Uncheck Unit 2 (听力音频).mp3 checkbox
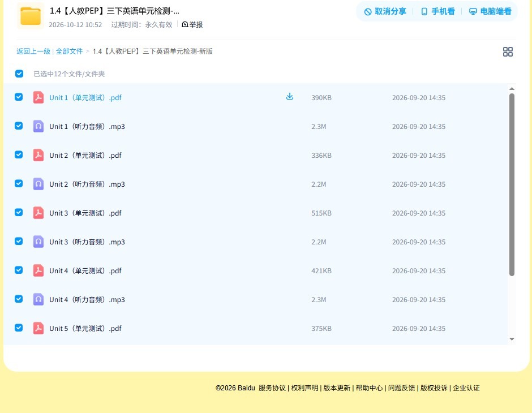 [x=19, y=183]
